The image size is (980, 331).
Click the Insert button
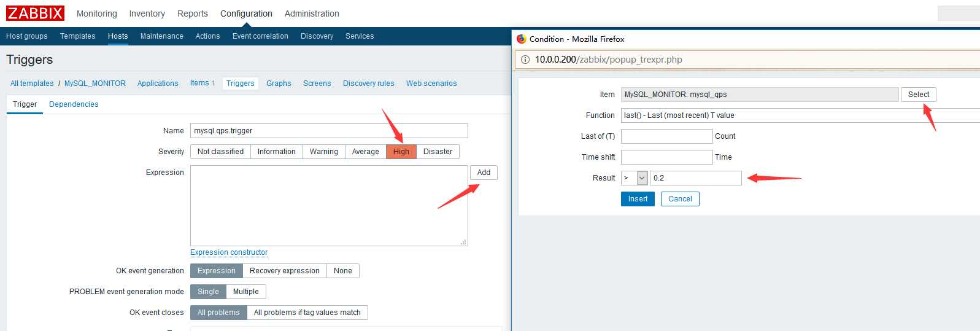(x=638, y=199)
